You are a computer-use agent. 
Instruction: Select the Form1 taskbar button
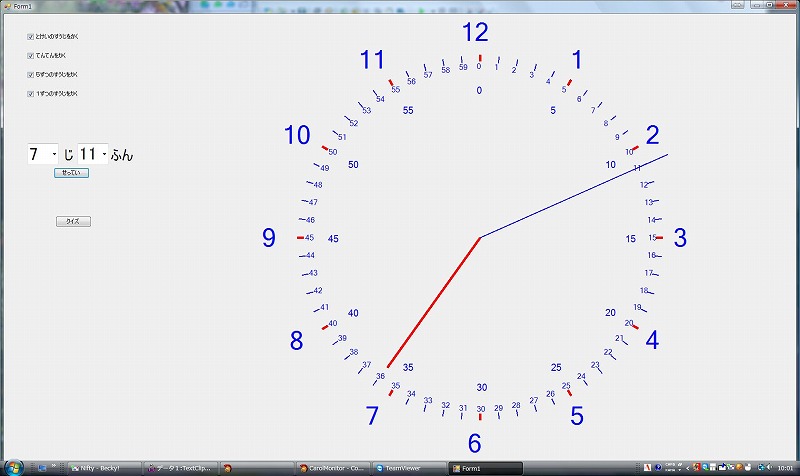[486, 468]
